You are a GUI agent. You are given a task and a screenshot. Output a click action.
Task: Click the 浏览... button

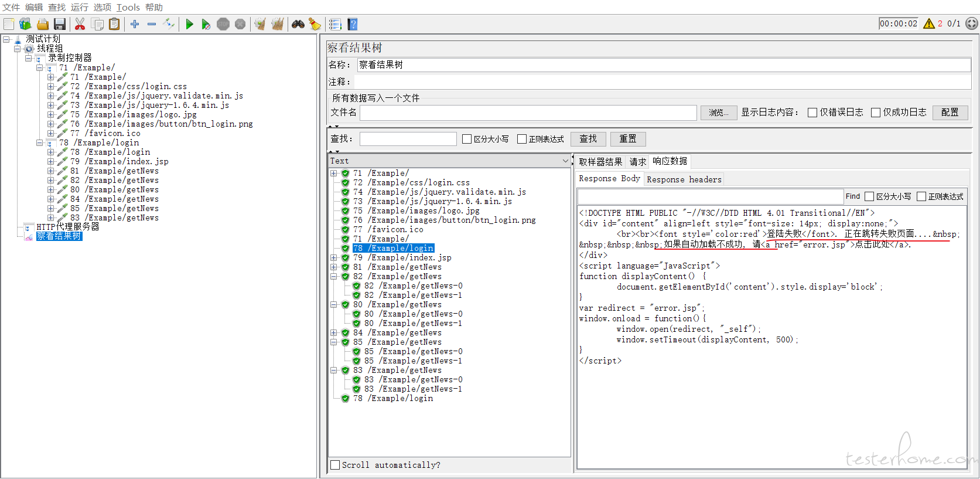[x=718, y=113]
